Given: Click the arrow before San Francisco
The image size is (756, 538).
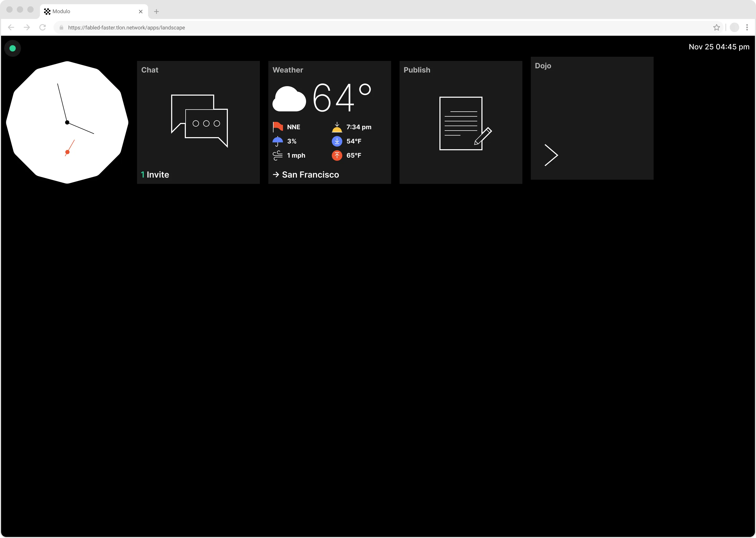Looking at the screenshot, I should 276,175.
